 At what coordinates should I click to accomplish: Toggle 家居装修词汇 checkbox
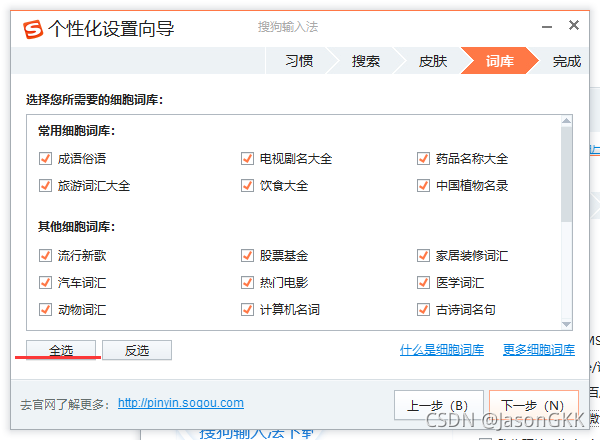pyautogui.click(x=423, y=255)
